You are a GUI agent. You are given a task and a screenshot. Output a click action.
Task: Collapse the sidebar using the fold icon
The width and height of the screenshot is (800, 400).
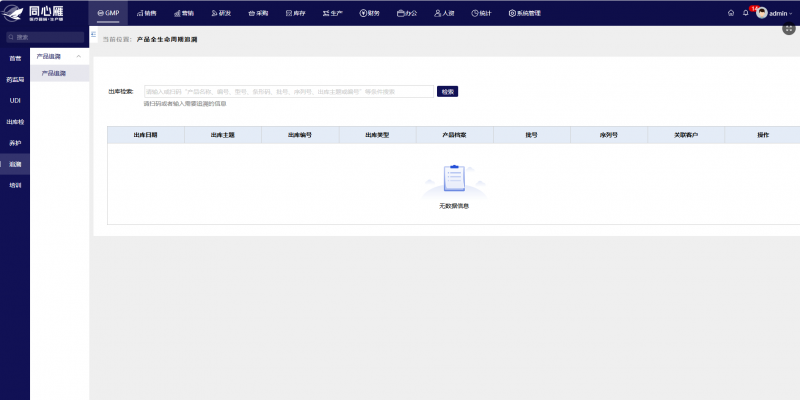(x=93, y=34)
